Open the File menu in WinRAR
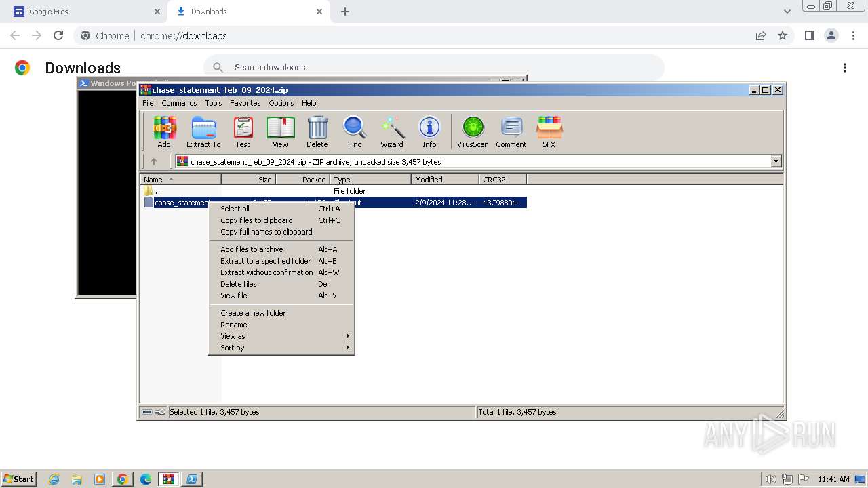This screenshot has width=868, height=488. click(148, 103)
